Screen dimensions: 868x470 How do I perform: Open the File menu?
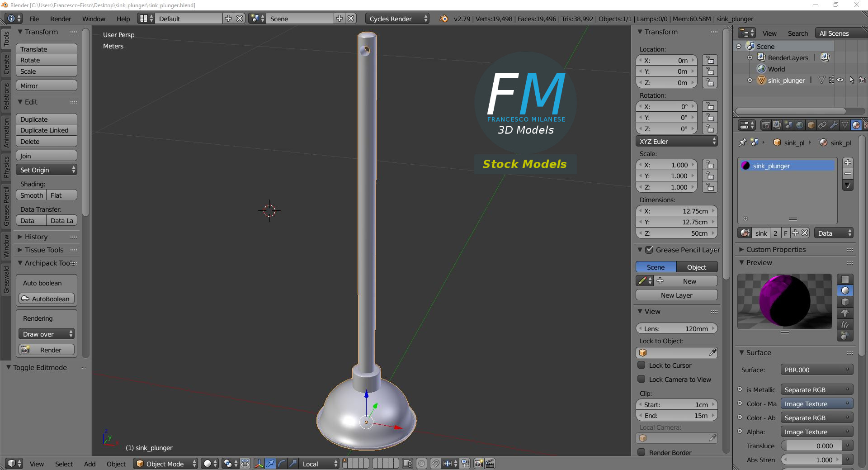point(34,19)
